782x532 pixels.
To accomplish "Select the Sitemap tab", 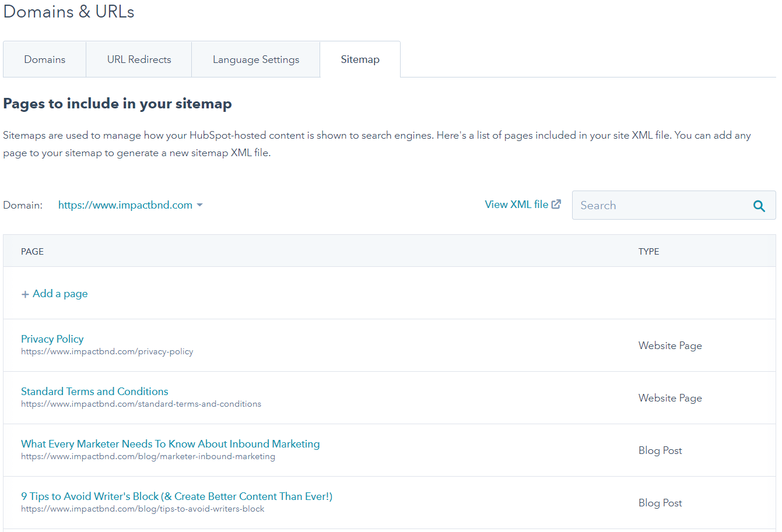I will (360, 59).
